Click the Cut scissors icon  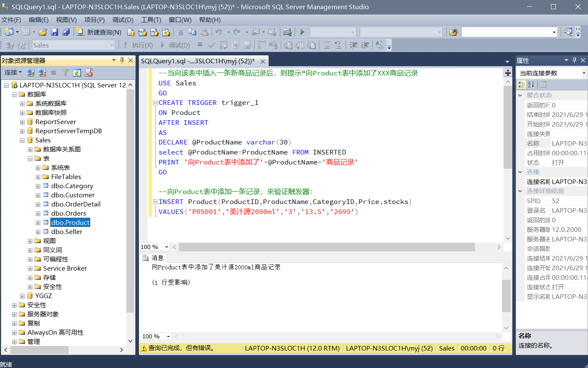click(x=180, y=32)
